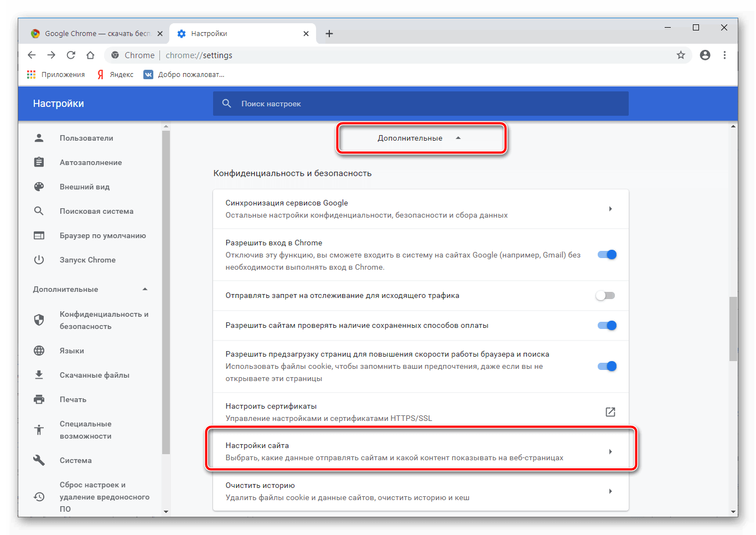Screen dimensions: 756x535
Task: Open Очистить историю row arrow
Action: (x=610, y=491)
